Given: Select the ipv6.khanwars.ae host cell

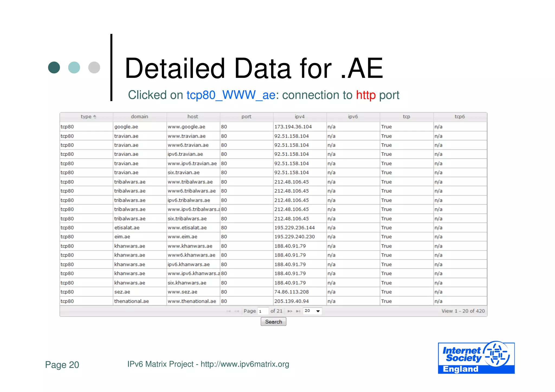Looking at the screenshot, I should tap(193, 264).
